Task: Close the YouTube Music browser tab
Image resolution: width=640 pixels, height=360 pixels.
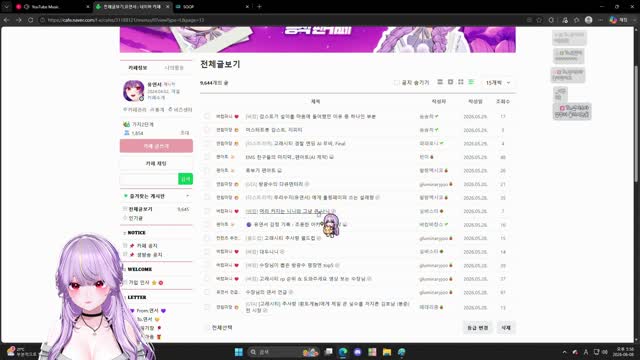Action: (88, 7)
